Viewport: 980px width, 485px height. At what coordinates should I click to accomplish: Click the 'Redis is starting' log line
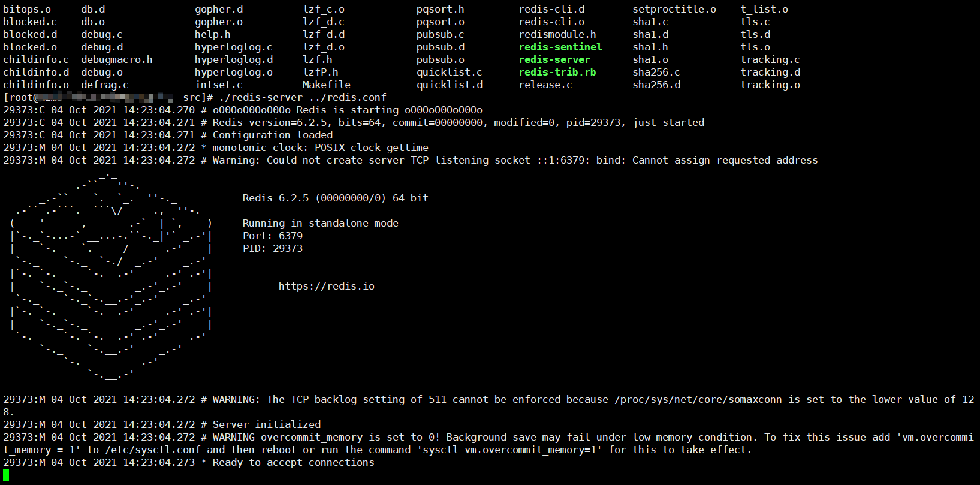click(243, 110)
